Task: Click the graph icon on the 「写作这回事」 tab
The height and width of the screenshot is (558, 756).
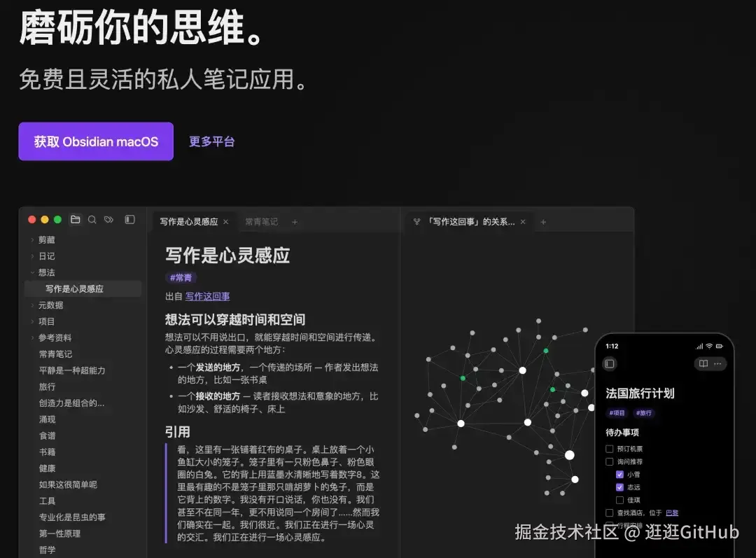Action: coord(417,222)
